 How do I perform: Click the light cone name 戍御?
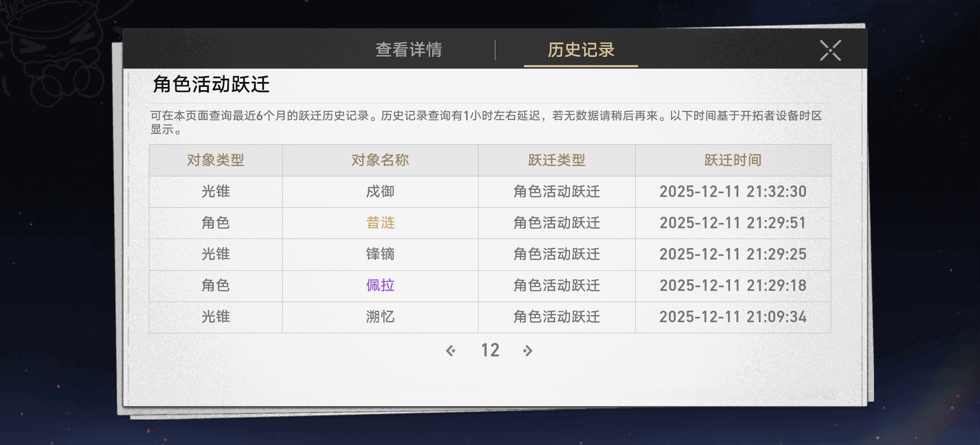[380, 192]
